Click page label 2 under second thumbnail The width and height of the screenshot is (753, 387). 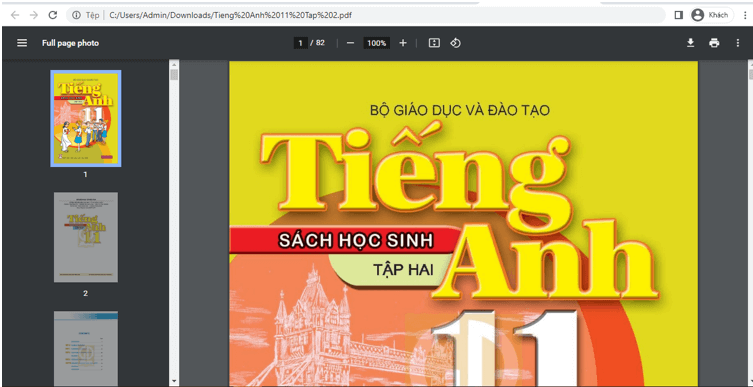(85, 293)
